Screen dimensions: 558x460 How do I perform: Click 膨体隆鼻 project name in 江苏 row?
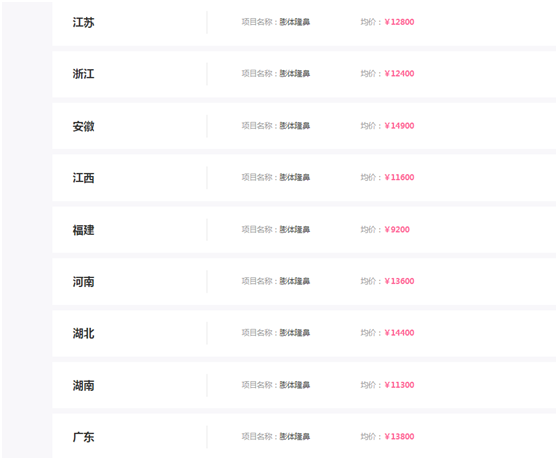coord(295,22)
